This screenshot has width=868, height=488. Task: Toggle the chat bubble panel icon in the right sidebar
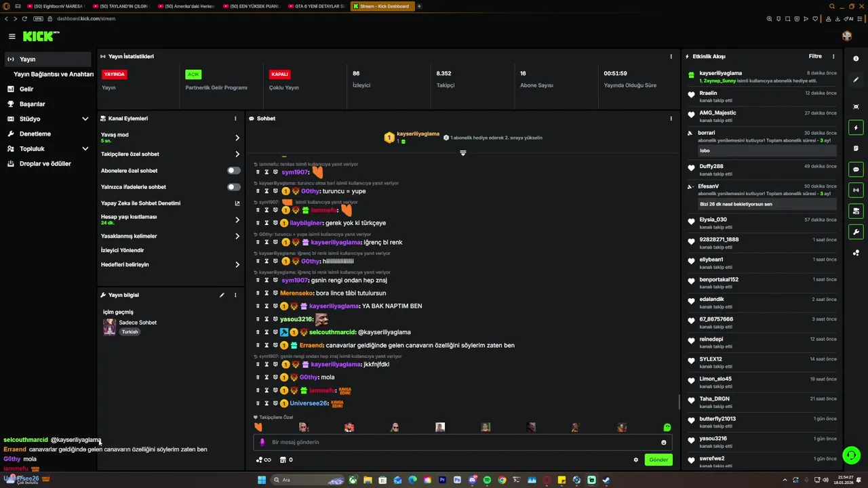click(856, 169)
